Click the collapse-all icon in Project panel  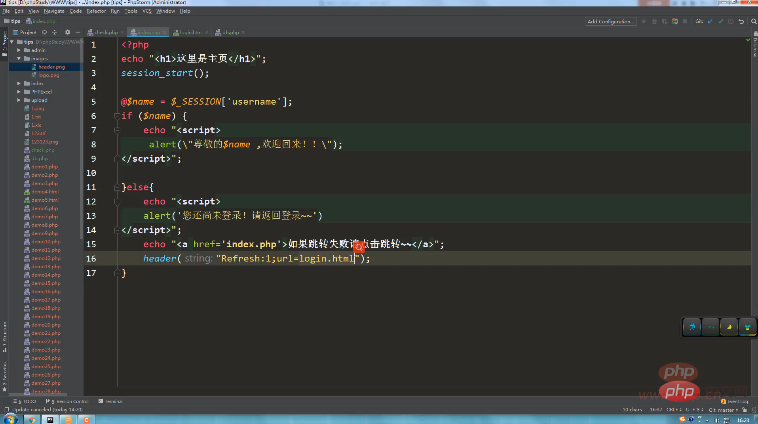click(55, 32)
